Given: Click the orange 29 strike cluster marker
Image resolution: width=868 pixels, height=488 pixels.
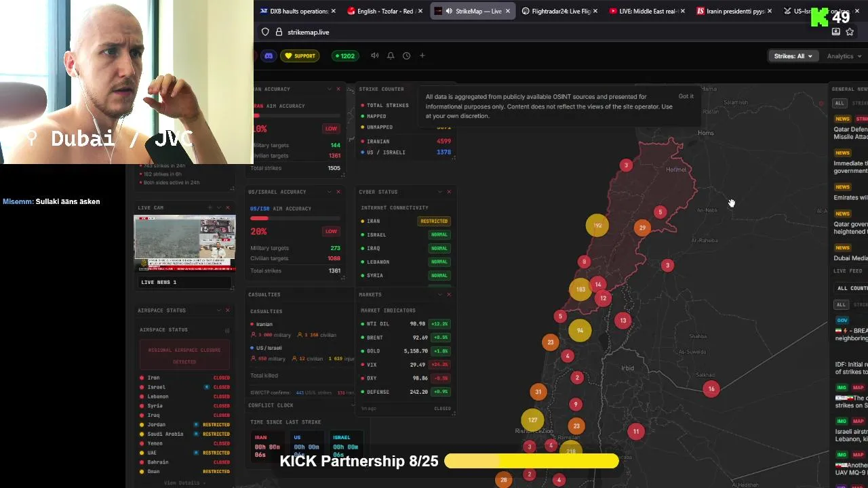Looking at the screenshot, I should click(x=642, y=228).
